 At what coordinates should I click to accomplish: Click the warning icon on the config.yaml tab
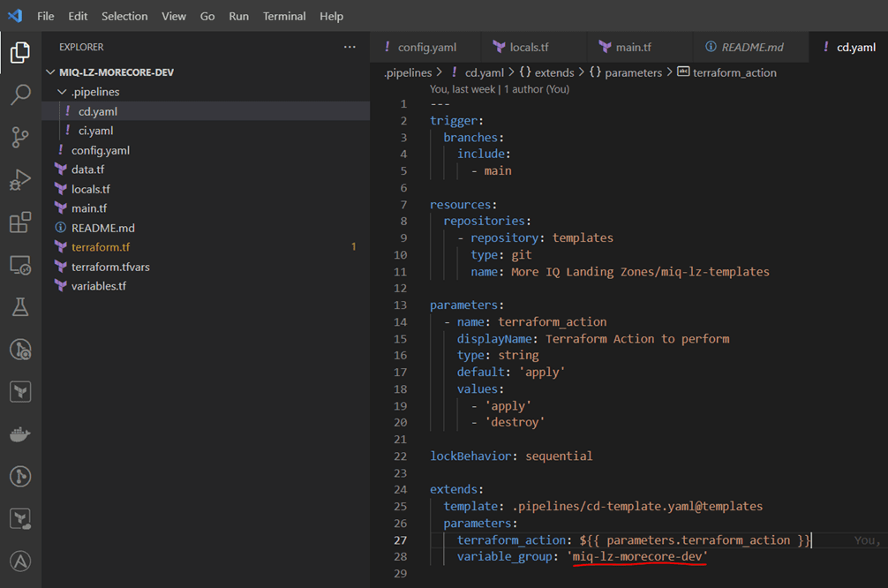click(x=389, y=48)
